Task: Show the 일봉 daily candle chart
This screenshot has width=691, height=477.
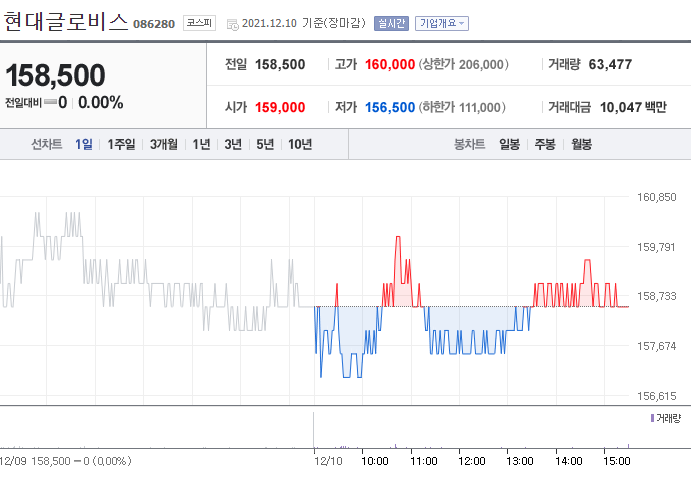Action: [509, 144]
